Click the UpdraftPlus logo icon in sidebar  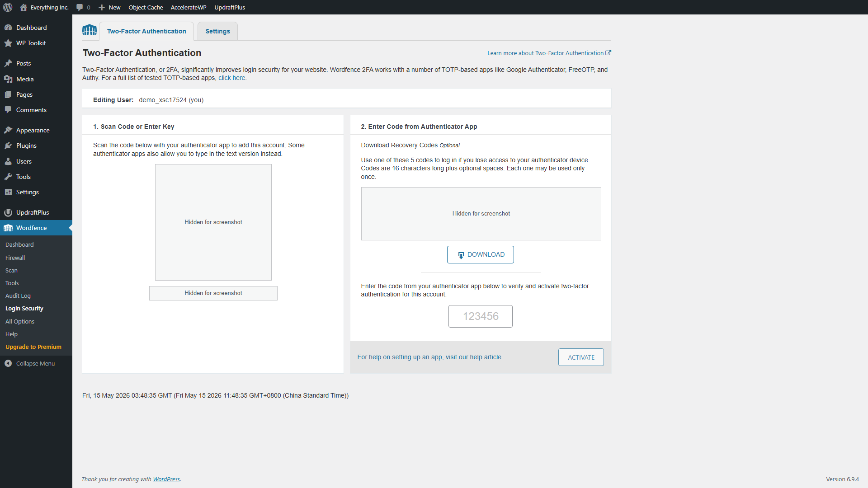click(x=8, y=212)
